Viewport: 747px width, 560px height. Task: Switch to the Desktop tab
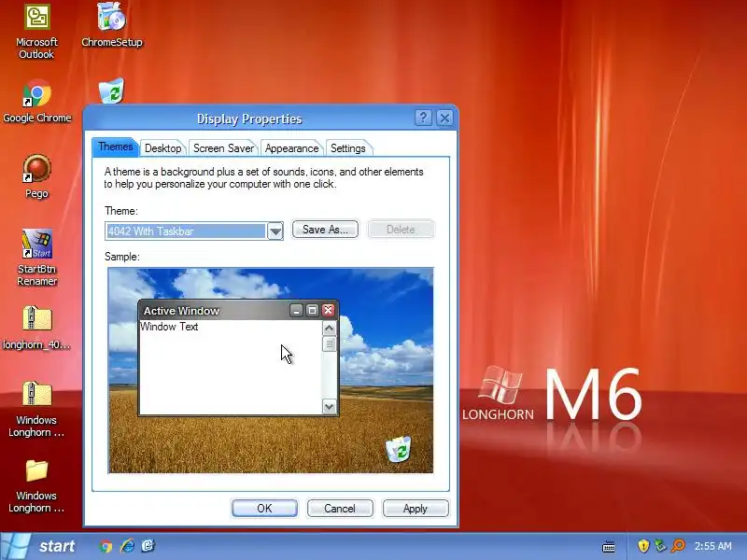click(162, 148)
